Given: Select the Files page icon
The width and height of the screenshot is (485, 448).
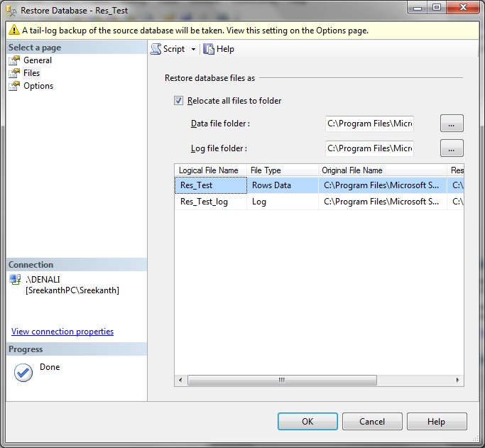Looking at the screenshot, I should 14,73.
